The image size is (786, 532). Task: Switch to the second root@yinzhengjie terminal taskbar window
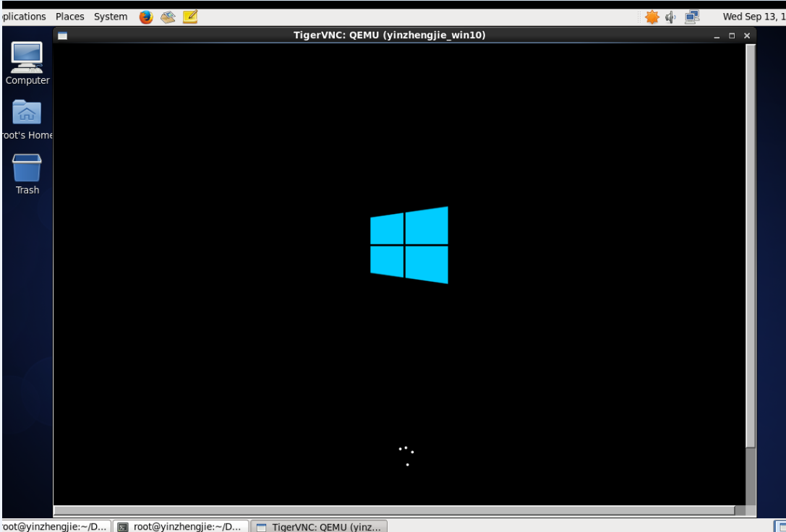click(181, 526)
